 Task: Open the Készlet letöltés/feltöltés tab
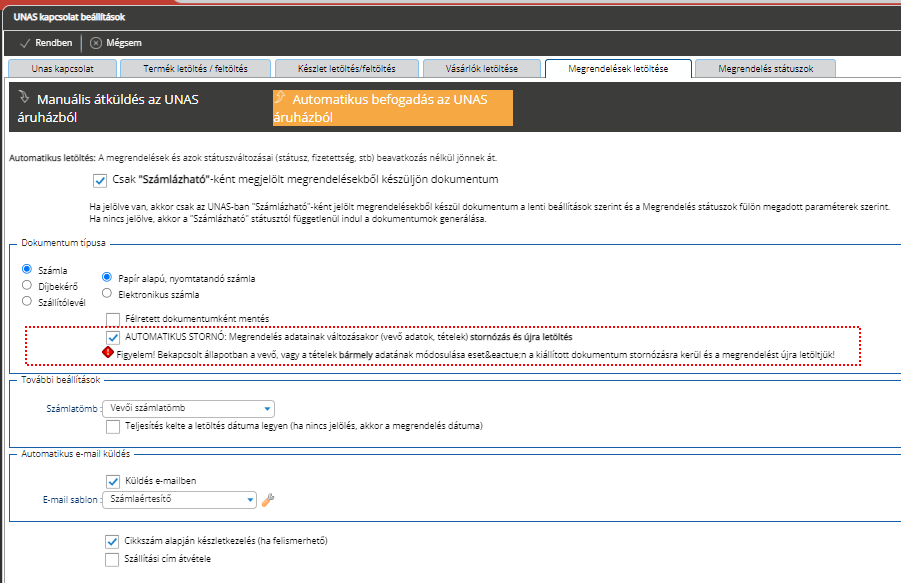point(346,68)
